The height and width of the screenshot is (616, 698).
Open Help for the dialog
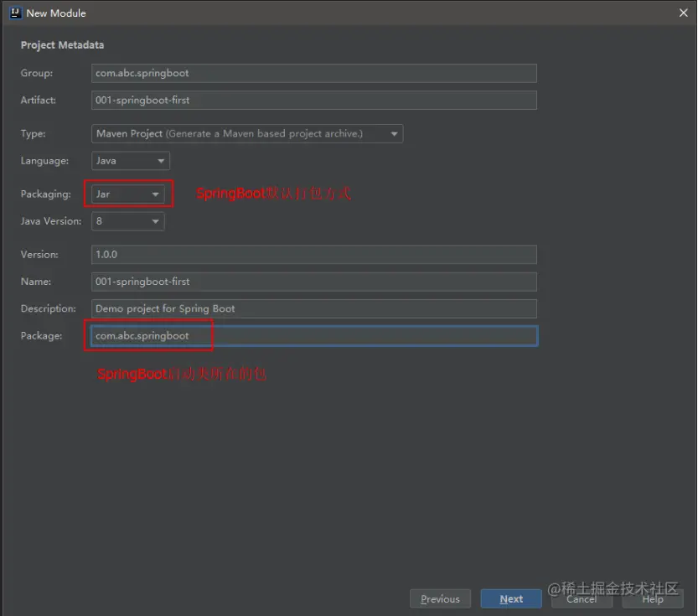(653, 599)
